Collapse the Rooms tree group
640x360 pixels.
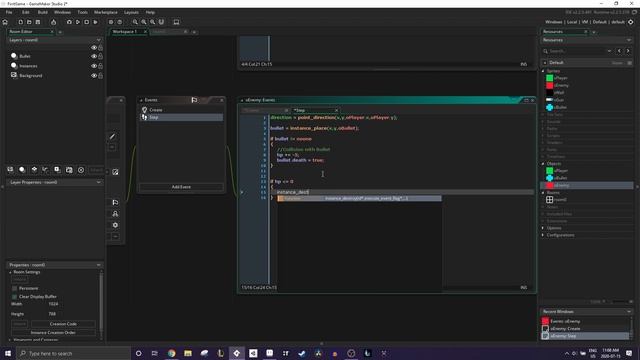click(543, 193)
